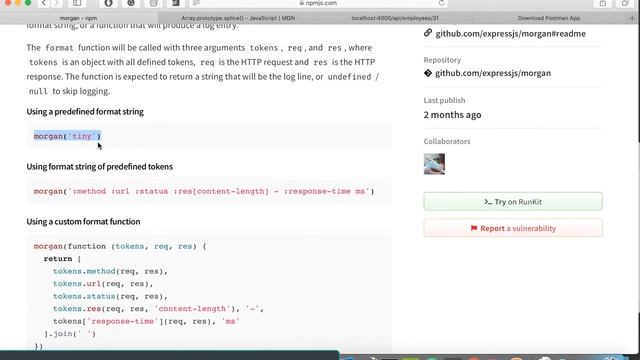
Task: Open github.com/expressjs/morgan repository link
Action: (493, 73)
